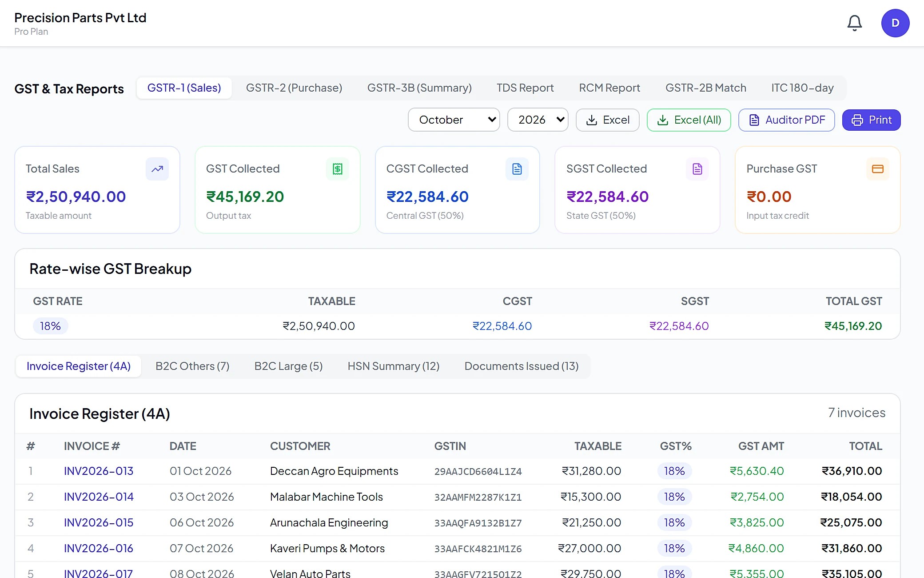The image size is (924, 578).
Task: Select the GSTR-1 (Sales) tab
Action: point(184,88)
